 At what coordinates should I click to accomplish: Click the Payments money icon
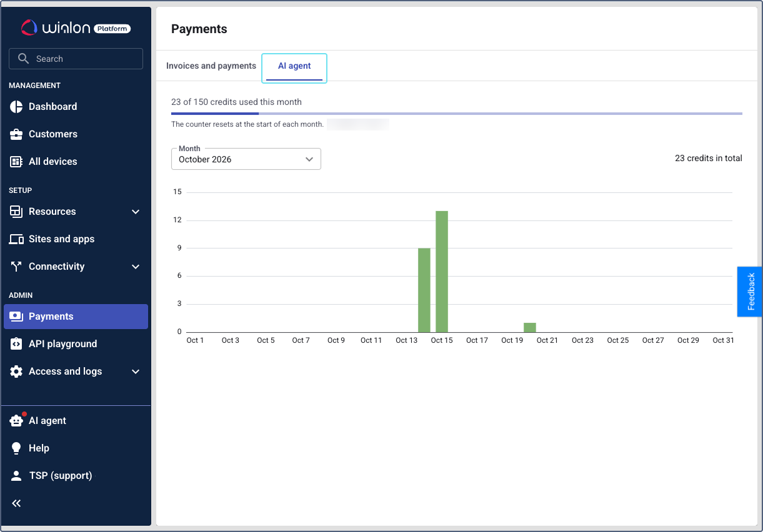coord(16,317)
